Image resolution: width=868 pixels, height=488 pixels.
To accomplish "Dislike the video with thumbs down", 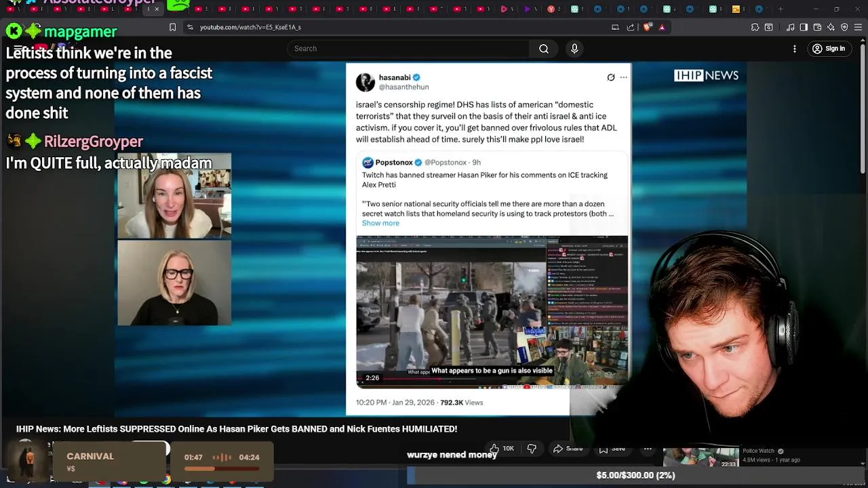I will [x=532, y=449].
